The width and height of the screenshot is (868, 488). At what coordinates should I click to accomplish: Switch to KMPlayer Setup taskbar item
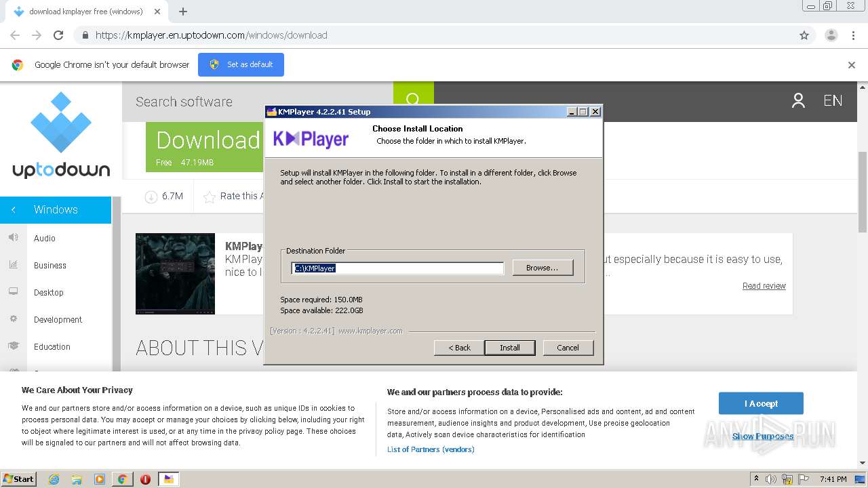168,479
